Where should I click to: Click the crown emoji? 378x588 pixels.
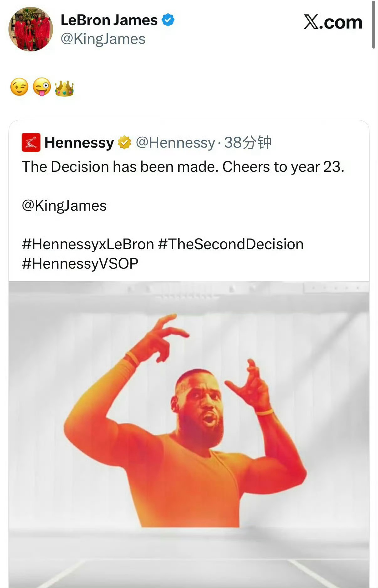(x=64, y=88)
